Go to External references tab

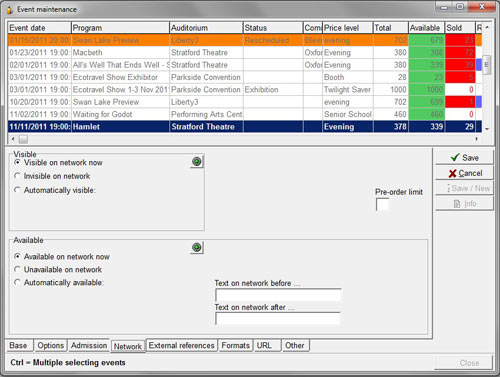[182, 345]
